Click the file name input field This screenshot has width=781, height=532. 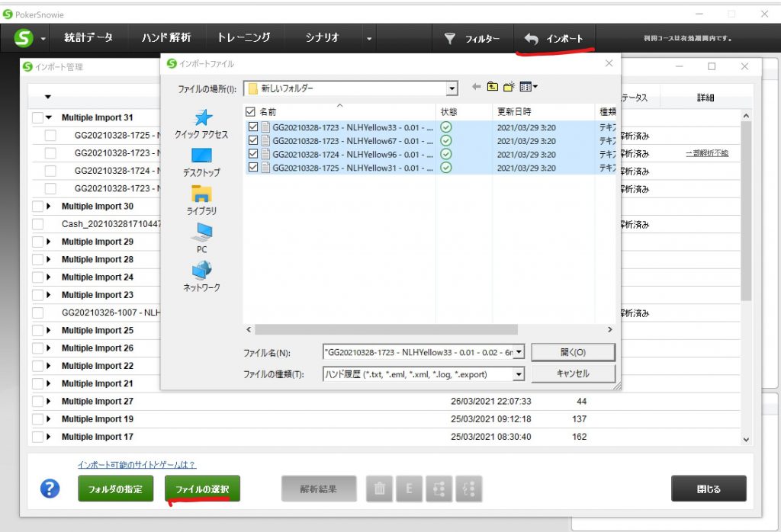point(419,352)
